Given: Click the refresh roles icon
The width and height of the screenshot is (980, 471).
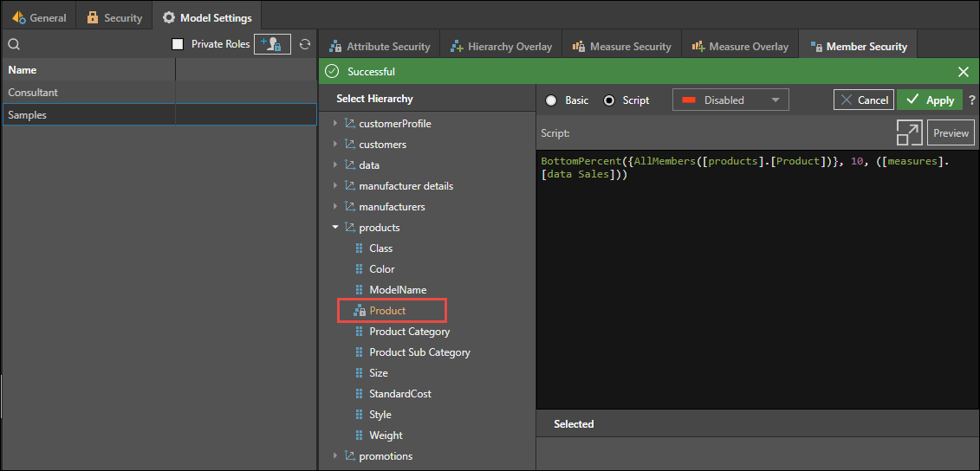Looking at the screenshot, I should pyautogui.click(x=304, y=44).
